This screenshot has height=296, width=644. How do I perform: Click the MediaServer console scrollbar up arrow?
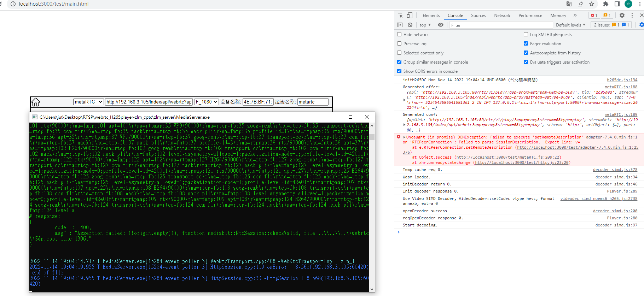click(x=372, y=126)
